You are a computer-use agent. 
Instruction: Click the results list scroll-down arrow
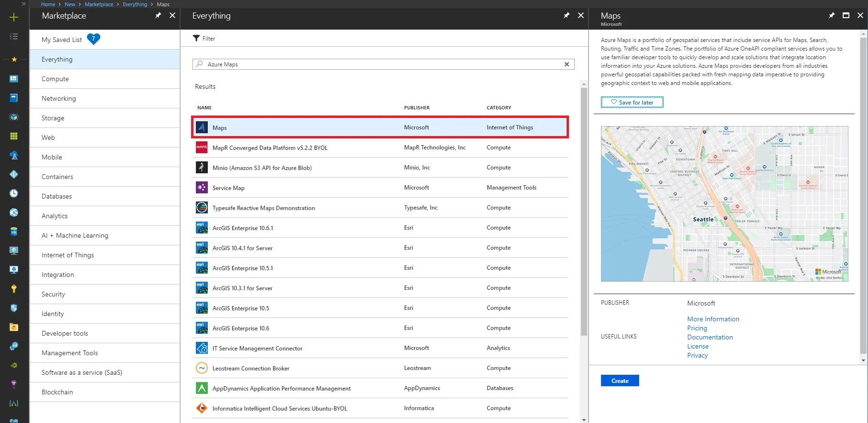(x=584, y=420)
